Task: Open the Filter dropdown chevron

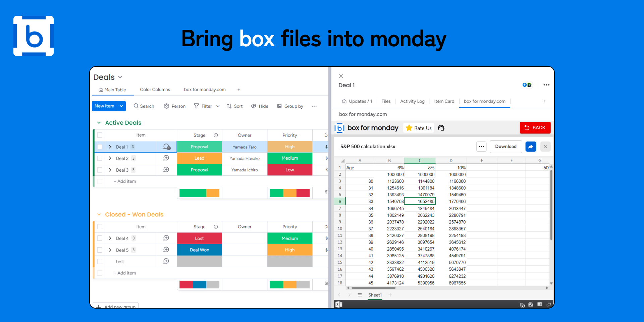Action: tap(218, 106)
